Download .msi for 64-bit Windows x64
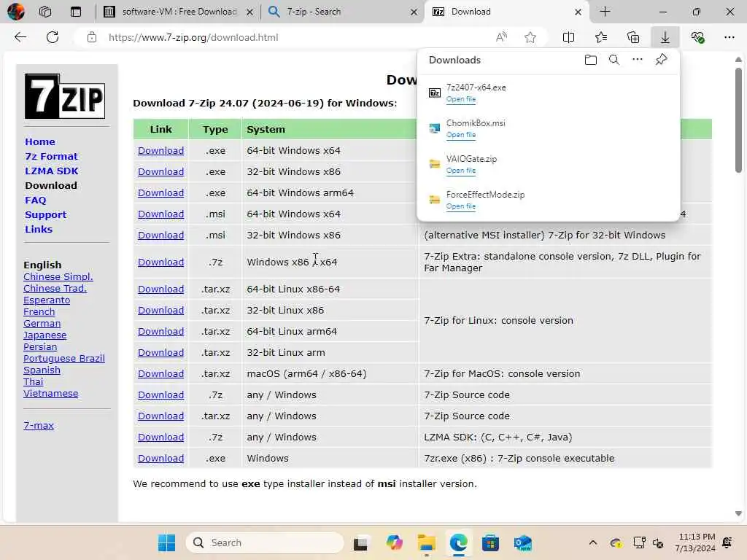 [x=161, y=214]
